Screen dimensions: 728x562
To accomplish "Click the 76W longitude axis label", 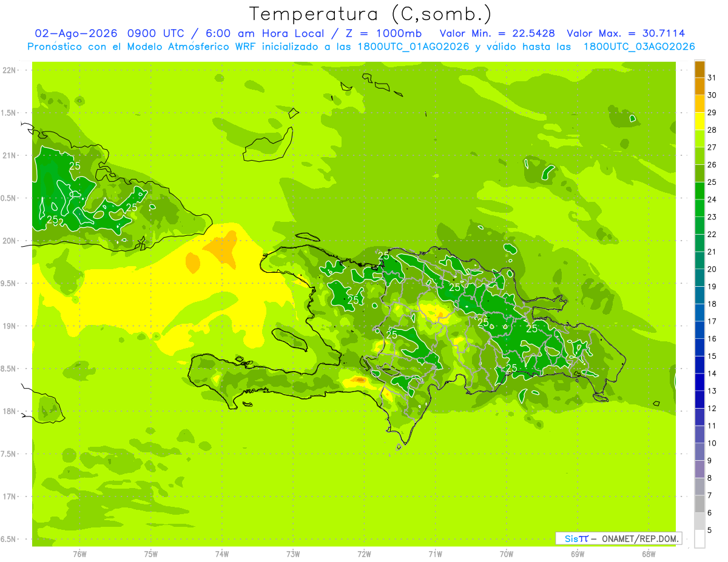I will click(x=79, y=554).
